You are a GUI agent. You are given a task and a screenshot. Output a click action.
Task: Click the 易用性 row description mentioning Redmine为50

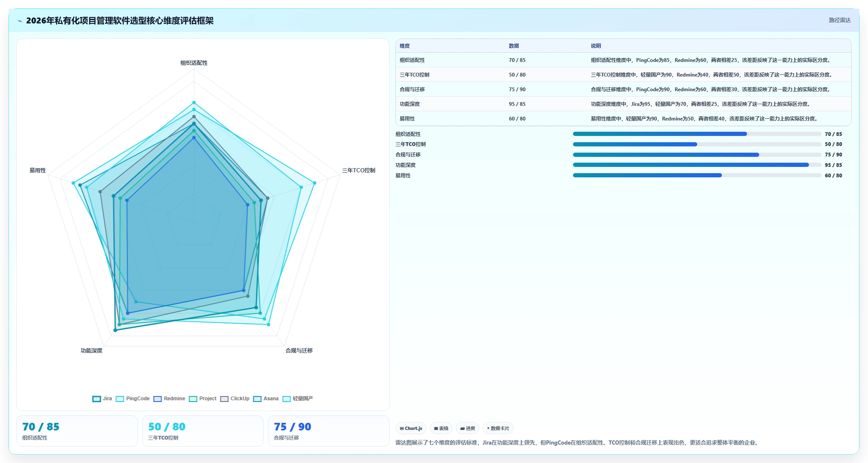(705, 119)
